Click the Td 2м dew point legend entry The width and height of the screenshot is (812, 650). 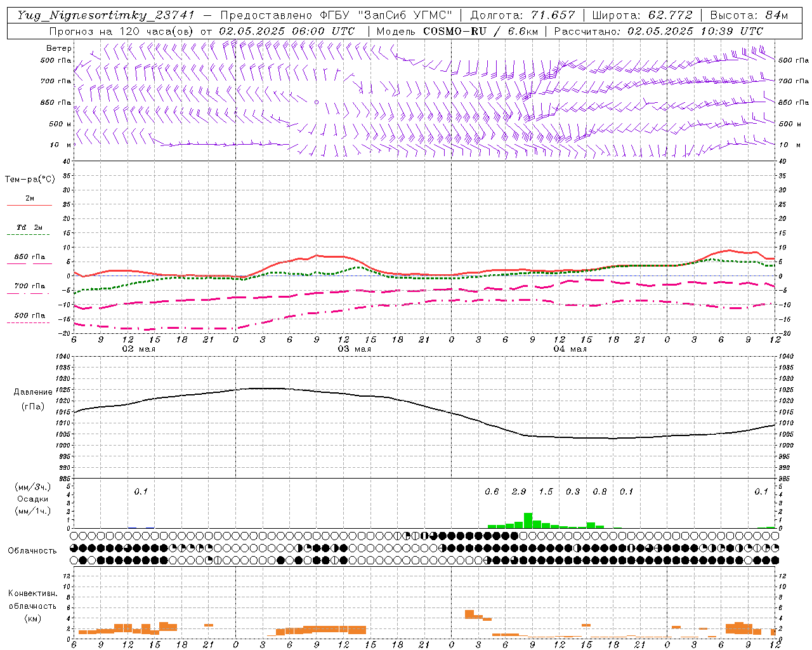(29, 227)
